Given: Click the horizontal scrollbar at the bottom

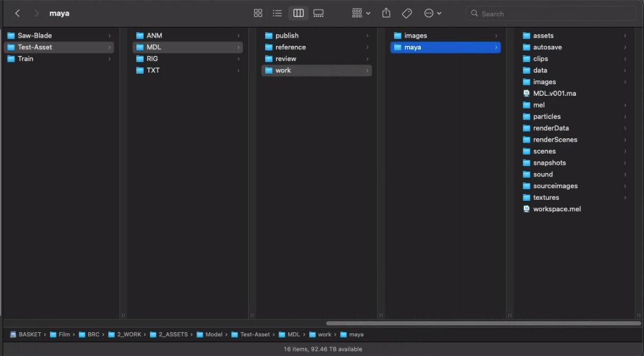Looking at the screenshot, I should point(482,323).
